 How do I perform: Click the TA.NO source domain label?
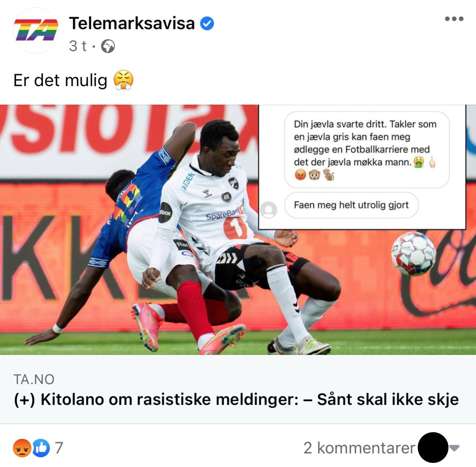(x=34, y=379)
